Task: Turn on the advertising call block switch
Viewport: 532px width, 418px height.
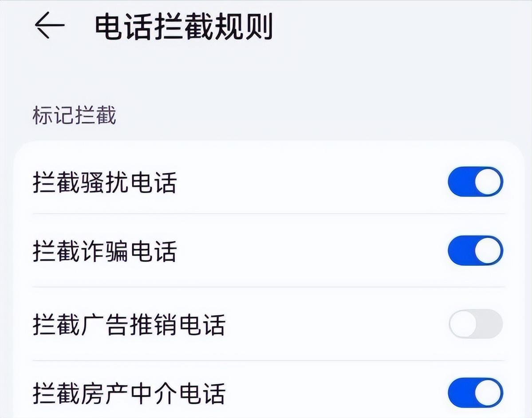Action: (x=476, y=325)
